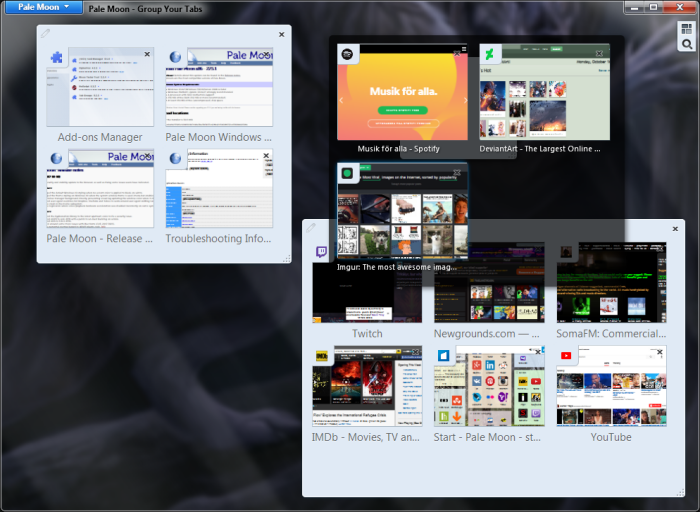
Task: Click the SomaFM tab favicon
Action: (566, 252)
